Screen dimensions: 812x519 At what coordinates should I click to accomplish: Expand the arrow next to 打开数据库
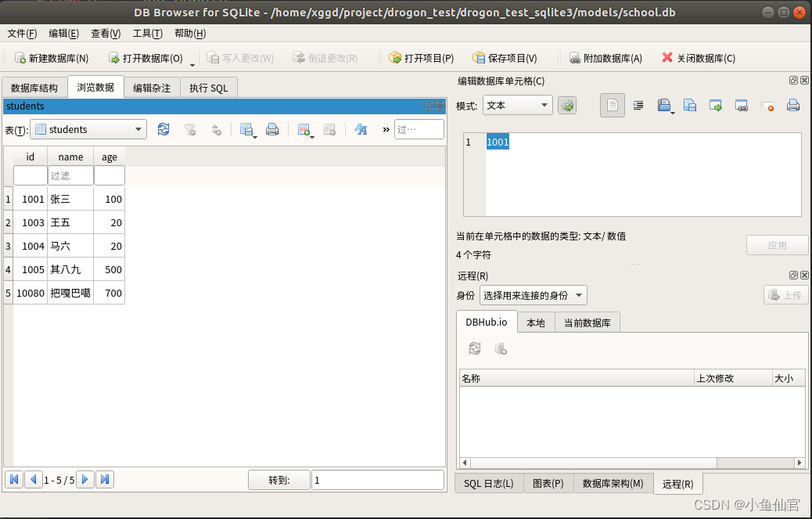pos(192,64)
